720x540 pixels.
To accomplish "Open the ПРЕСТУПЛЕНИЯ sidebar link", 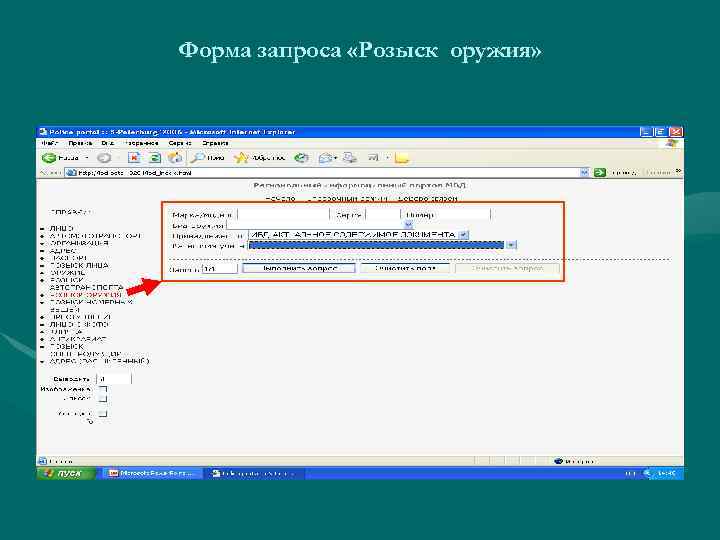I will [80, 317].
